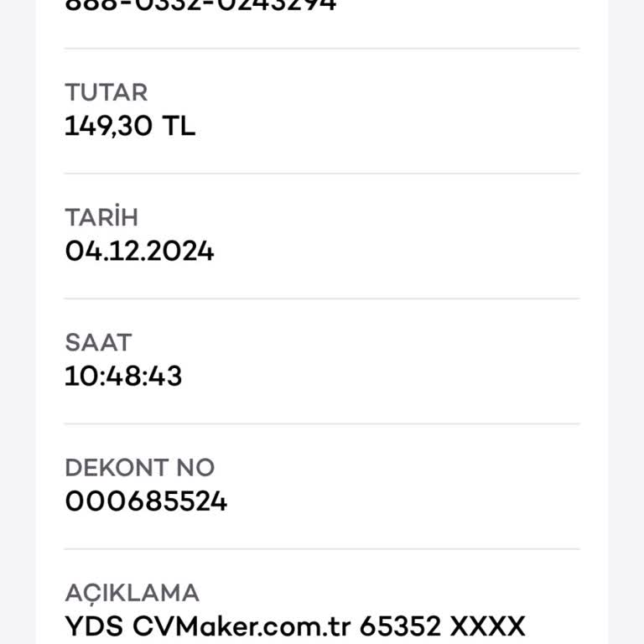Viewport: 644px width, 644px height.
Task: Click the TL currency unit
Action: [178, 126]
